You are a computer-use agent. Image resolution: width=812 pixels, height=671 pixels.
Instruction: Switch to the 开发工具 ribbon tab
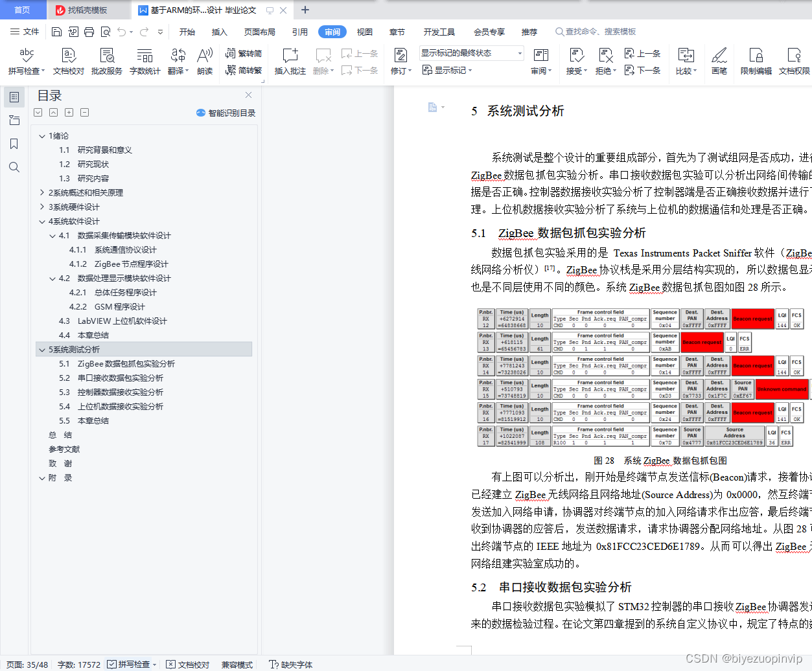tap(439, 32)
